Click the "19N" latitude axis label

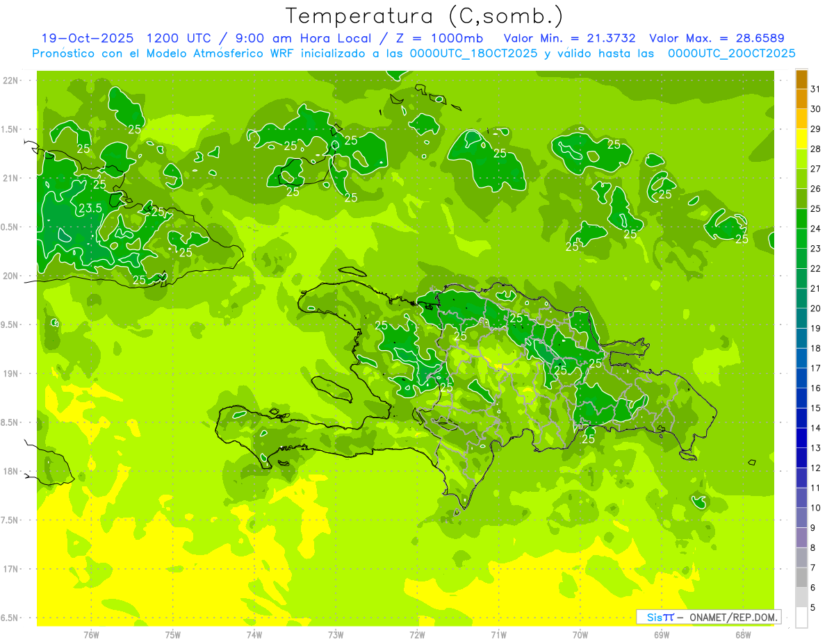click(10, 374)
